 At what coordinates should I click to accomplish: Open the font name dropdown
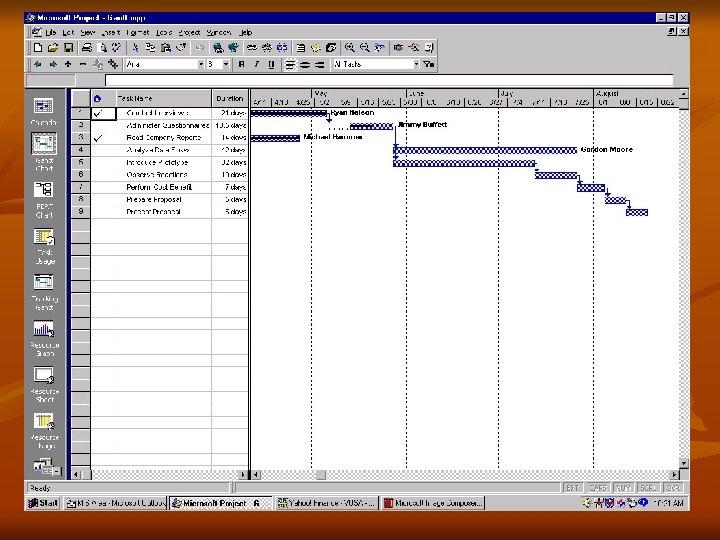201,65
